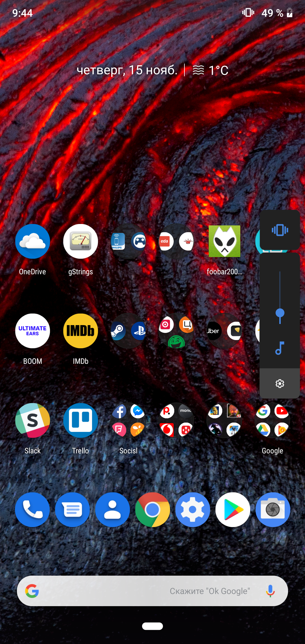The width and height of the screenshot is (305, 644).
Task: Open the IMDb app
Action: (80, 331)
